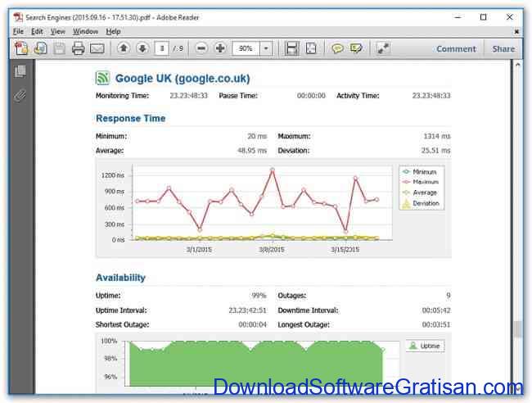Zoom in using the plus button
This screenshot has width=532, height=403.
220,48
